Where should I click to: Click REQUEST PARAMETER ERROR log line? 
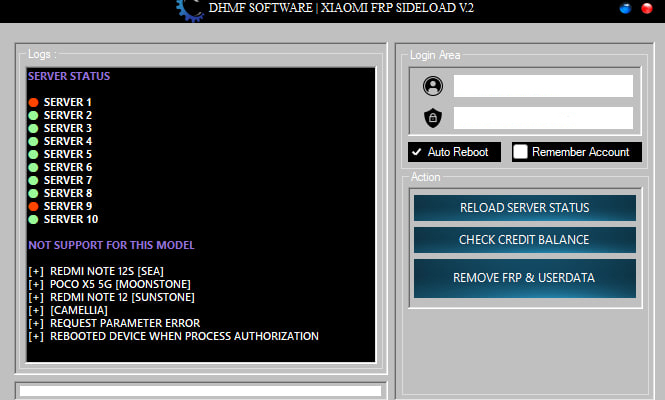[x=114, y=323]
